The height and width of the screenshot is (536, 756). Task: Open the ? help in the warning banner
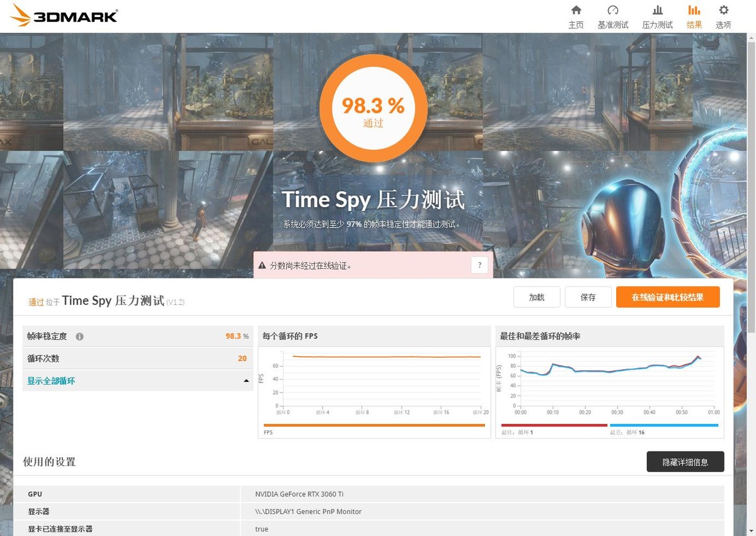point(479,265)
